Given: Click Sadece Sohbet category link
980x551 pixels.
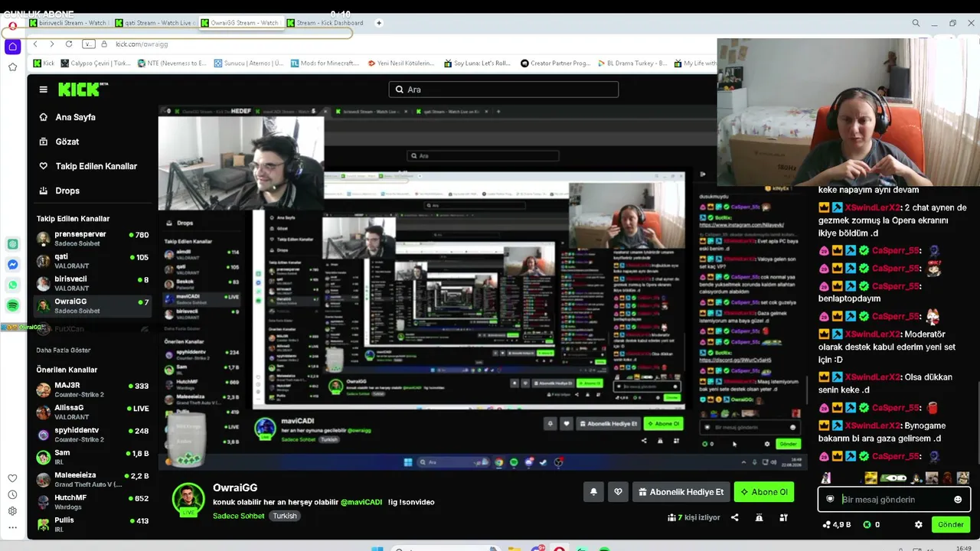Looking at the screenshot, I should (x=238, y=516).
